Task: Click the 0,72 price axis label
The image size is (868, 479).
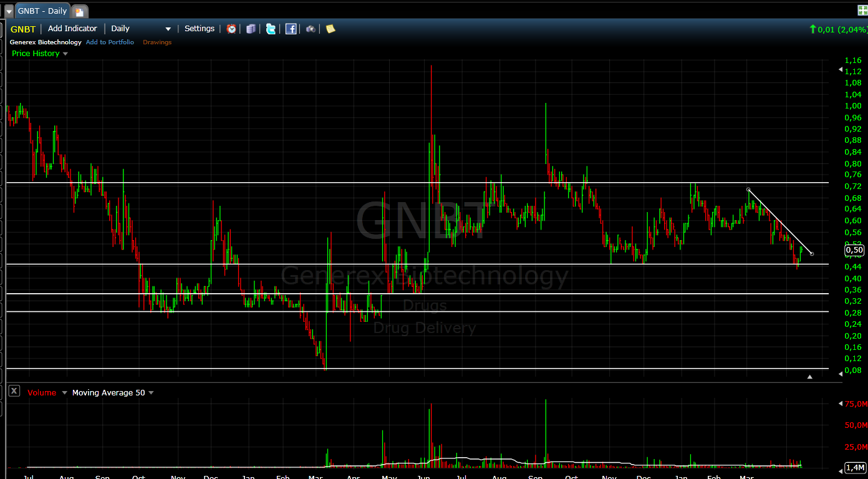Action: (x=853, y=186)
